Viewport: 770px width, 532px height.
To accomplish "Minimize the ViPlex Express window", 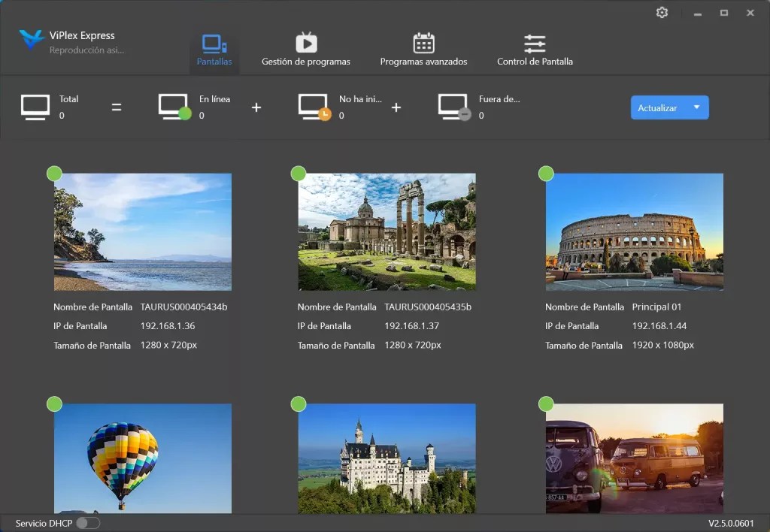I will pyautogui.click(x=697, y=14).
